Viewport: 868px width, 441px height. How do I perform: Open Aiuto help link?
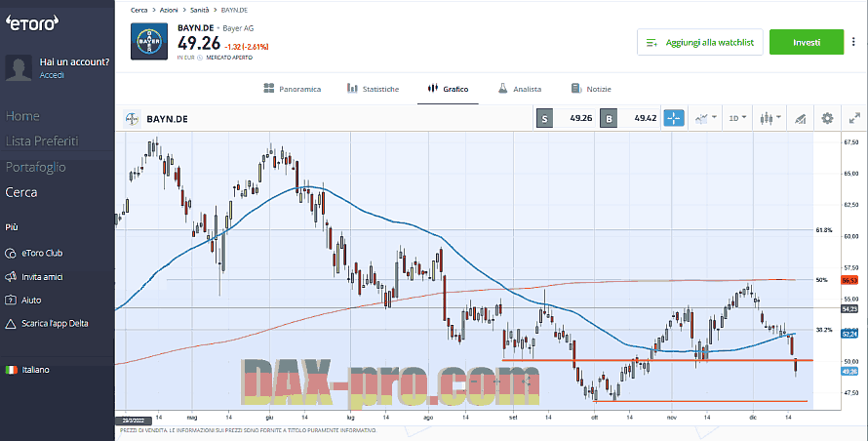point(31,300)
